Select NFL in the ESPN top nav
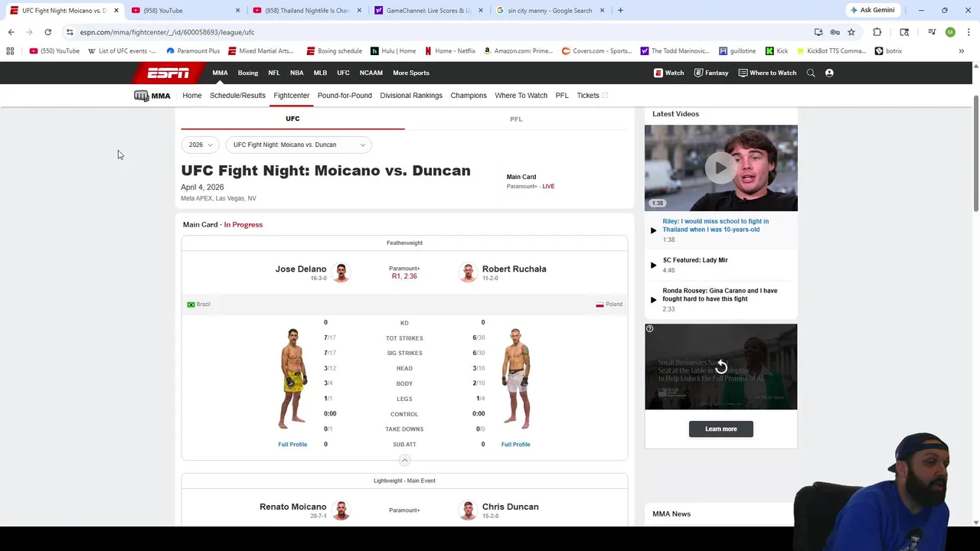Image resolution: width=980 pixels, height=551 pixels. [x=274, y=73]
